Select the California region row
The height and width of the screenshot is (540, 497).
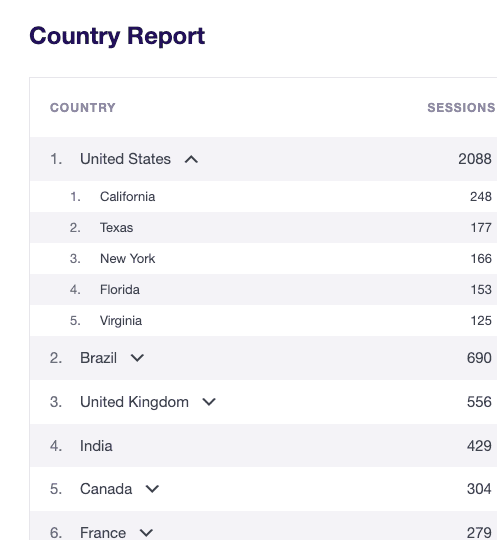[263, 197]
